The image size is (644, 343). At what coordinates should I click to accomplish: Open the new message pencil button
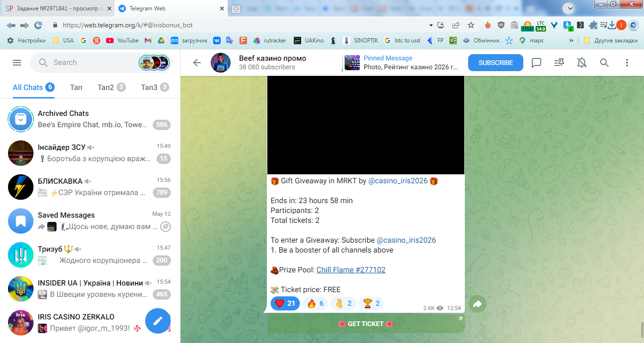coord(158,321)
